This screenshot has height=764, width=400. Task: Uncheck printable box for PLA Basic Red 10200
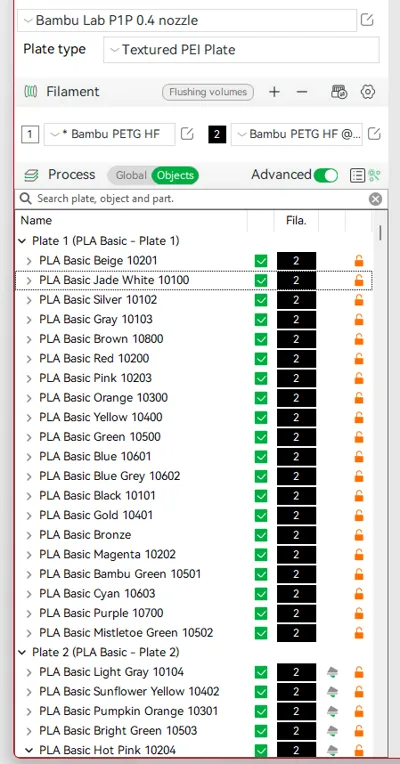point(261,359)
